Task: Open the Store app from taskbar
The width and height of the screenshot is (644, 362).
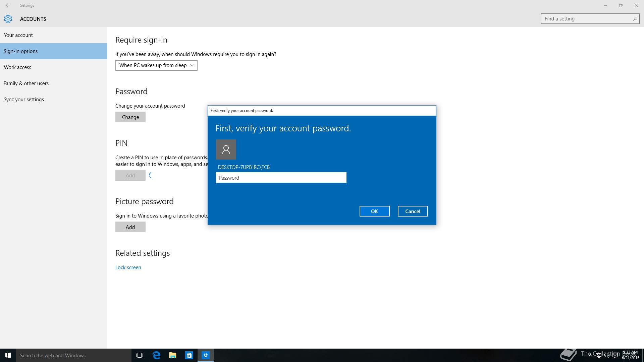Action: pos(189,355)
